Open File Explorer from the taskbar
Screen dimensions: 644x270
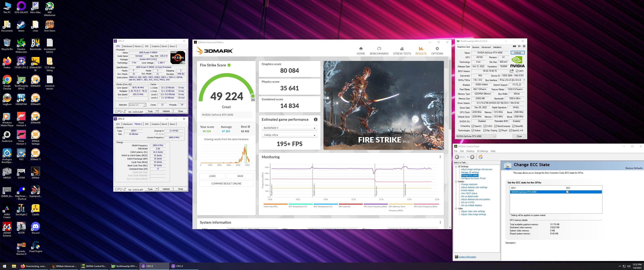click(14, 266)
